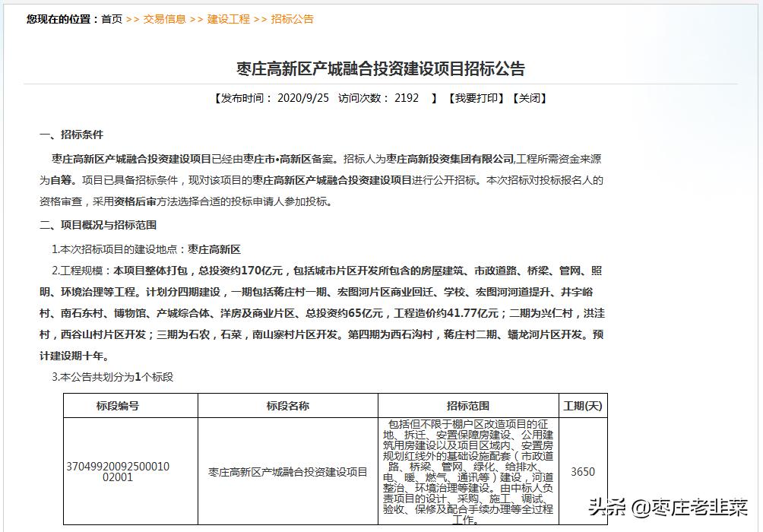Click the 工期(天) header cell

click(582, 405)
